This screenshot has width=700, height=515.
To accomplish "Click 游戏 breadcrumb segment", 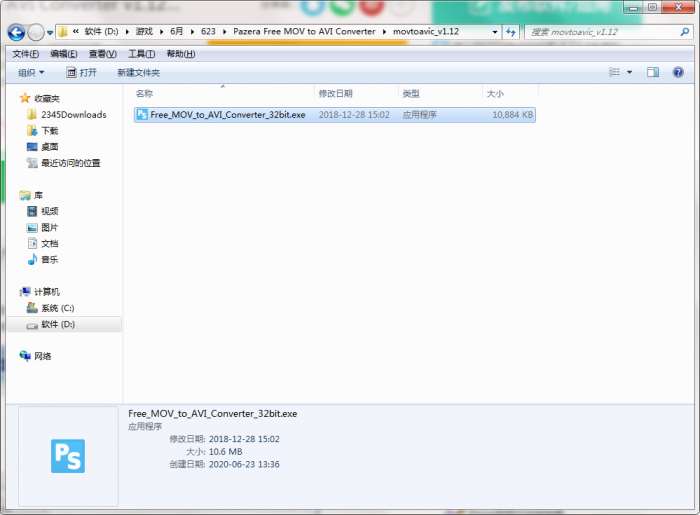I will pyautogui.click(x=144, y=32).
